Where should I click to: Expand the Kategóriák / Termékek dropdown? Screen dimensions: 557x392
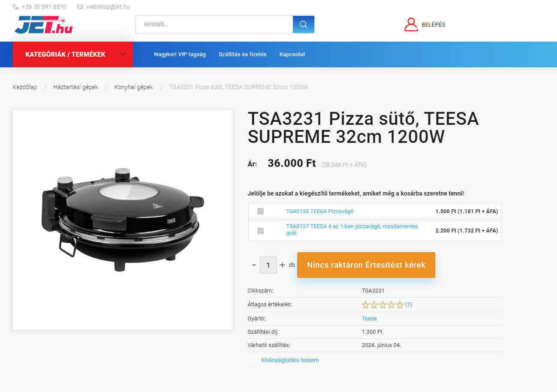click(72, 54)
